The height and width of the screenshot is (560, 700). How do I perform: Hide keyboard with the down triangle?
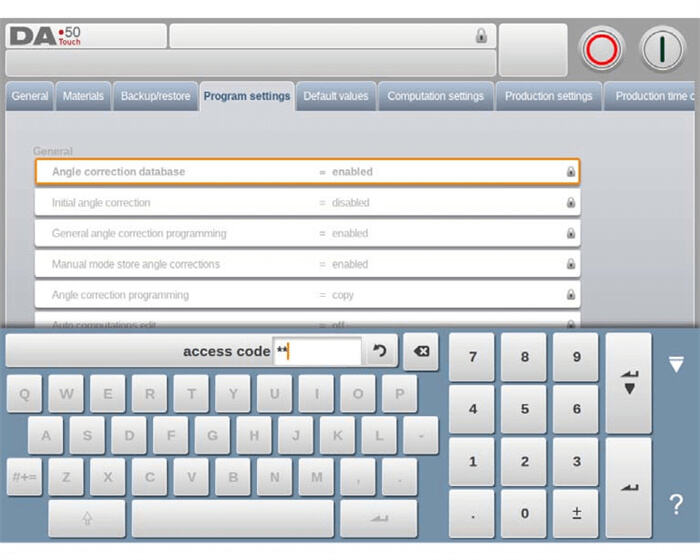tap(675, 364)
